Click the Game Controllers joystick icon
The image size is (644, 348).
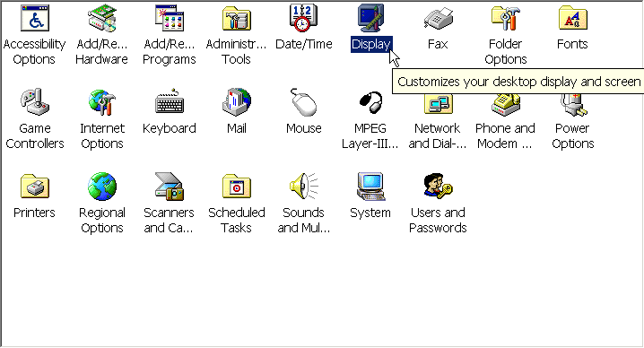click(x=35, y=102)
